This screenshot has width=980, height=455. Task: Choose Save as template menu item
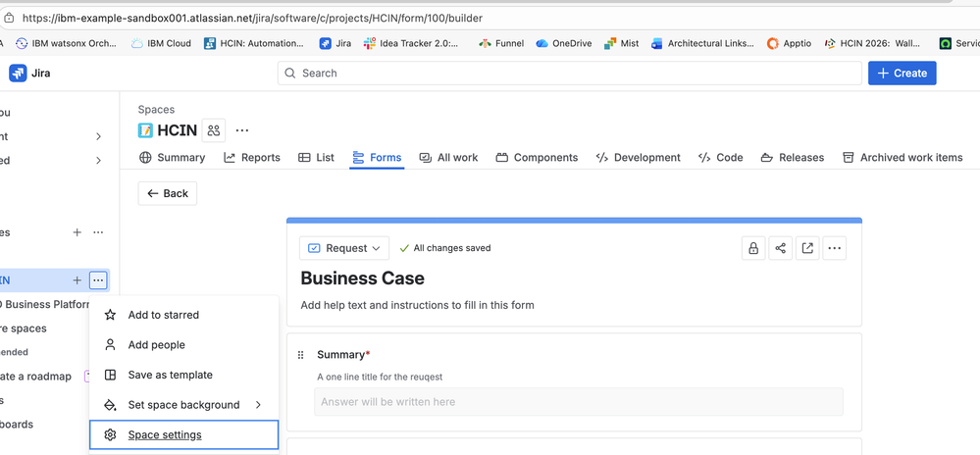point(183,375)
